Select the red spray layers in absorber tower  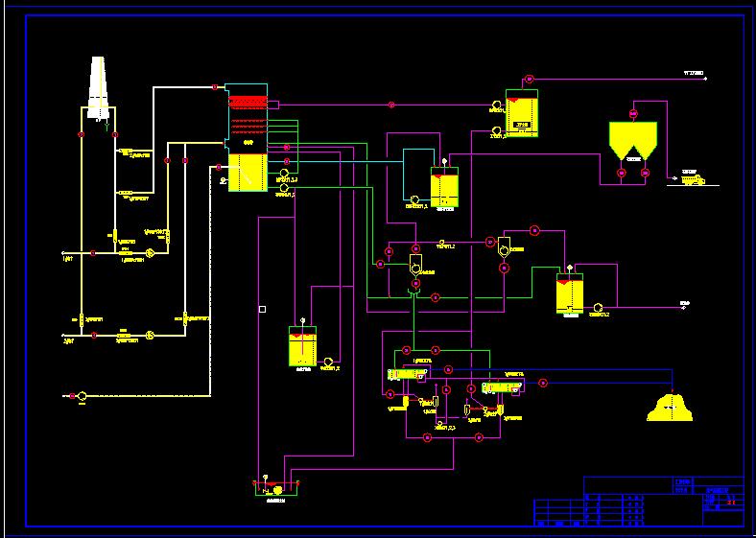click(x=246, y=101)
